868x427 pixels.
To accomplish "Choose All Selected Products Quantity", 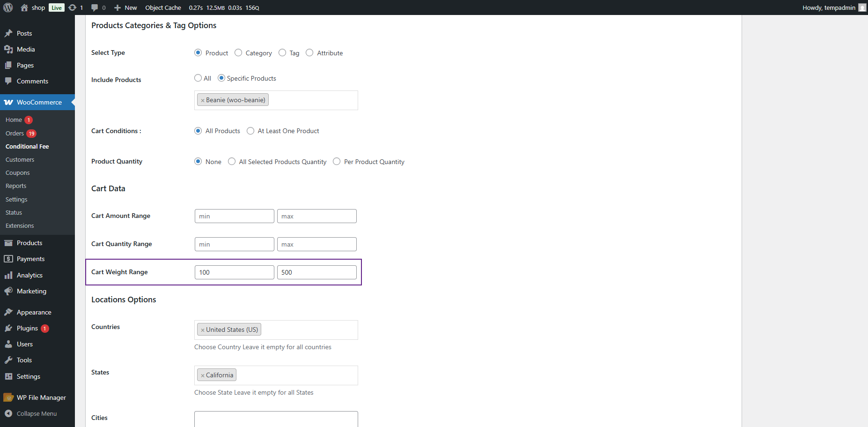I will click(x=232, y=161).
